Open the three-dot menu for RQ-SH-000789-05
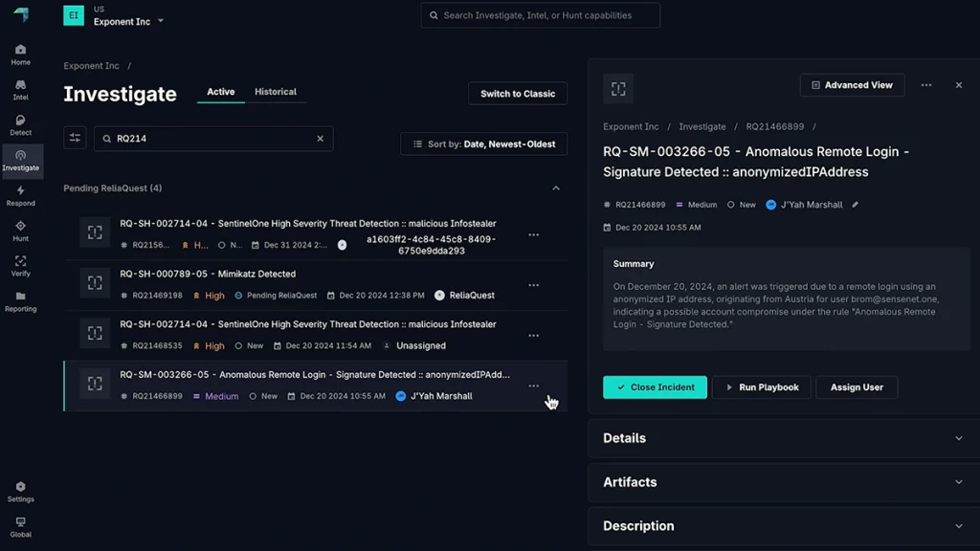Viewport: 980px width, 551px height. click(x=533, y=283)
